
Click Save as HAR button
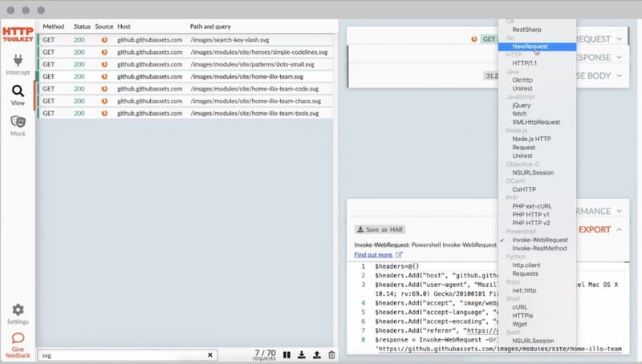[380, 229]
